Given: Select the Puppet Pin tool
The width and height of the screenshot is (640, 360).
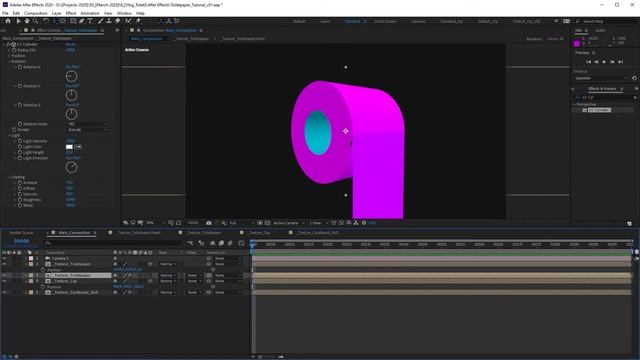Looking at the screenshot, I should [138, 21].
